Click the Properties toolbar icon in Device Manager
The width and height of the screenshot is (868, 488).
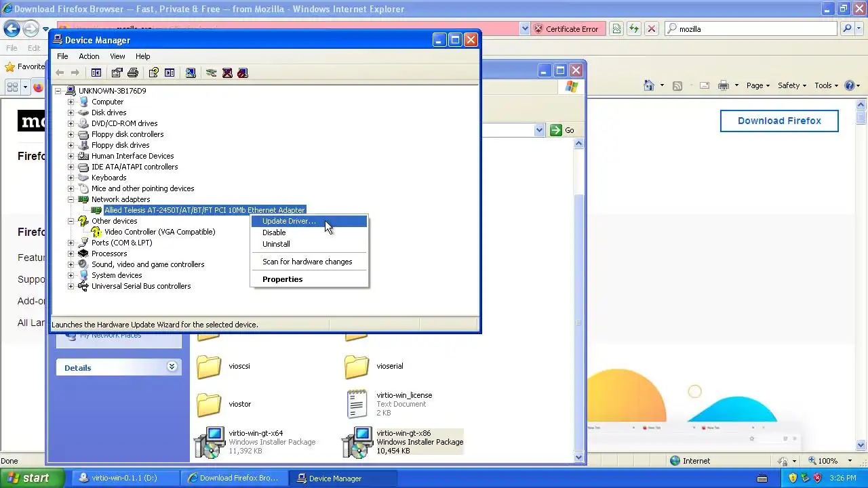click(x=117, y=73)
